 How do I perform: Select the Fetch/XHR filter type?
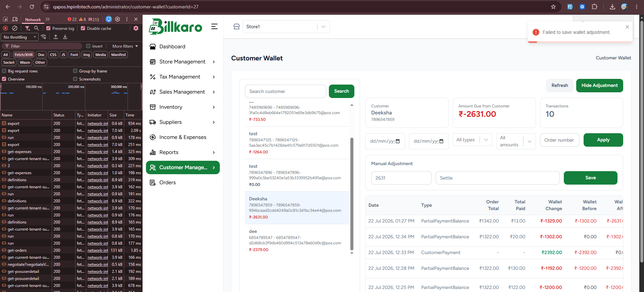23,55
